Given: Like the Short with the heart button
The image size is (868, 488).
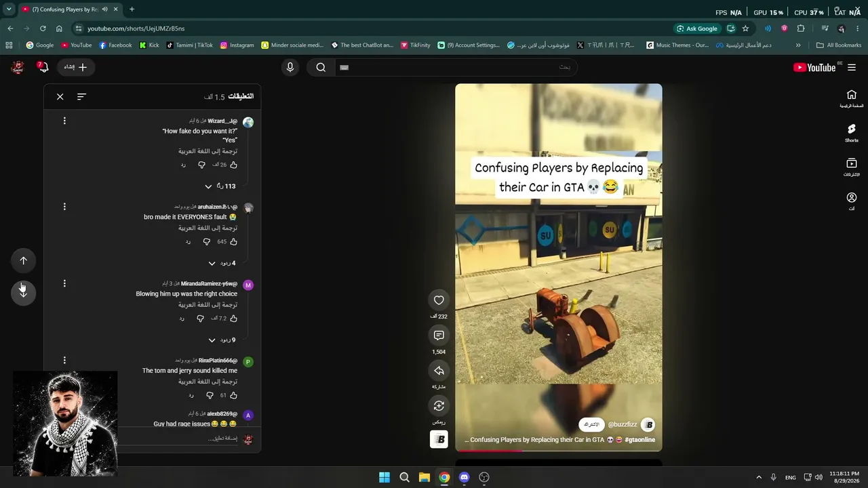Looking at the screenshot, I should [x=439, y=300].
